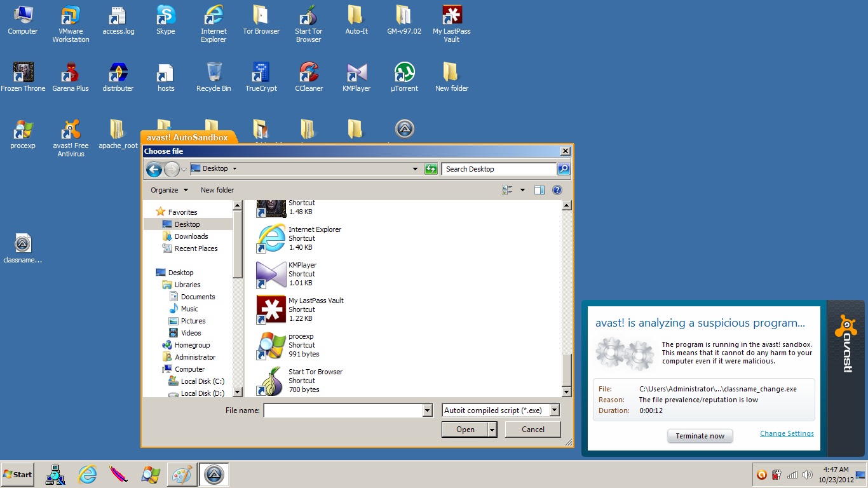This screenshot has height=488, width=868.
Task: Select the My LastPass Vault desktop icon
Action: (452, 24)
